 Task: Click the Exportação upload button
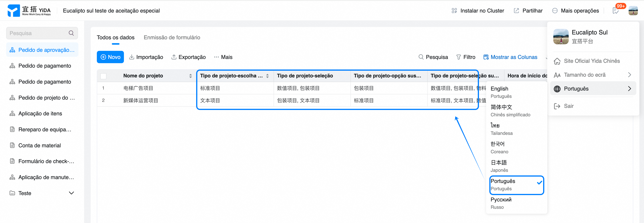(x=188, y=57)
